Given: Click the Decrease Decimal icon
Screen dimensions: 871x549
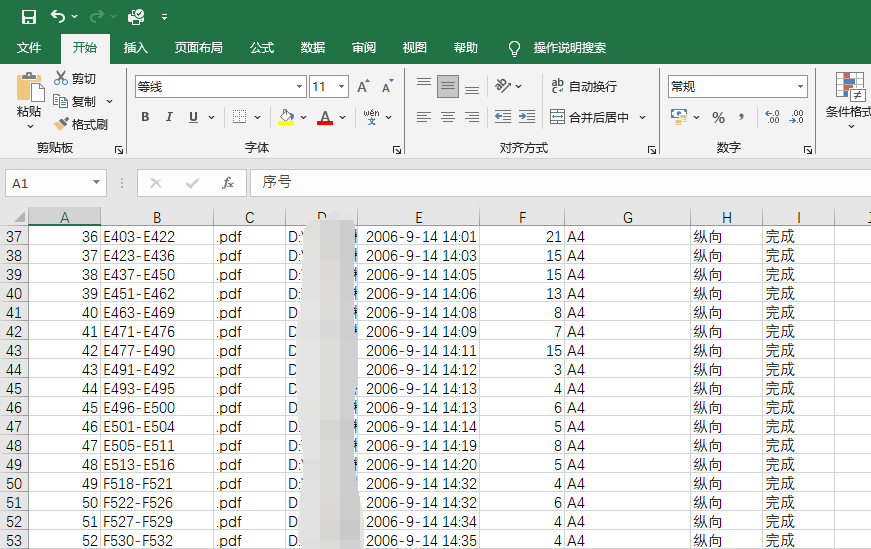Looking at the screenshot, I should click(x=796, y=117).
